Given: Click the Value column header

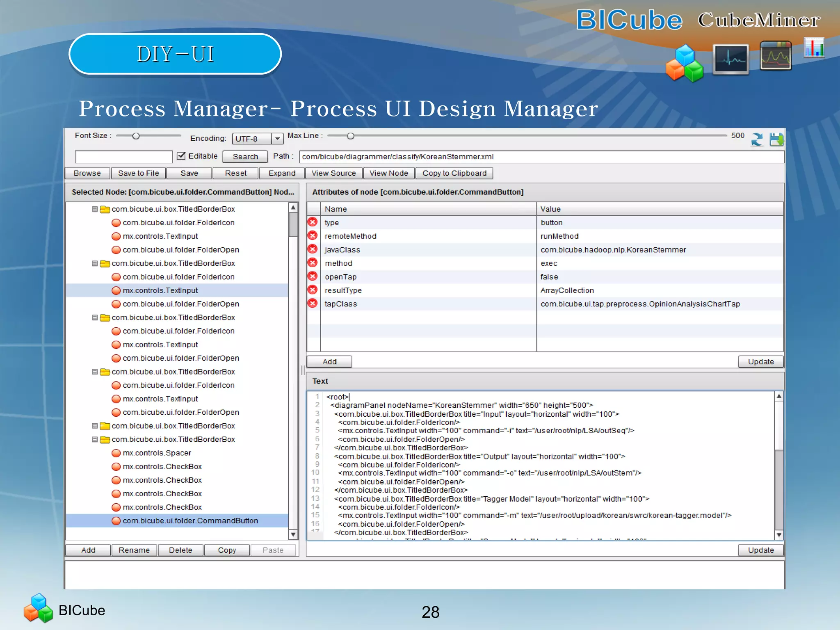Looking at the screenshot, I should coord(660,209).
